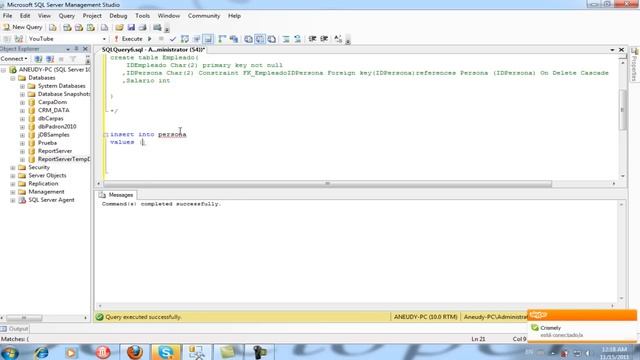Viewport: 640px width, 360px height.
Task: Select SQL Server Agent node
Action: pos(51,200)
